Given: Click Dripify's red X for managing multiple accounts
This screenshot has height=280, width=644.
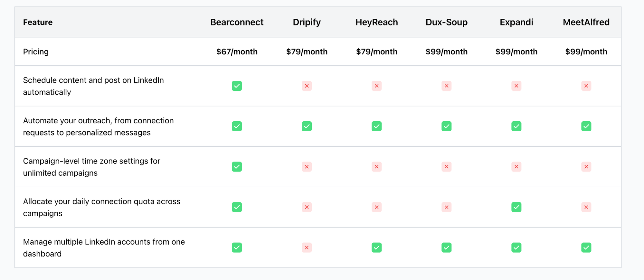Looking at the screenshot, I should [x=307, y=247].
